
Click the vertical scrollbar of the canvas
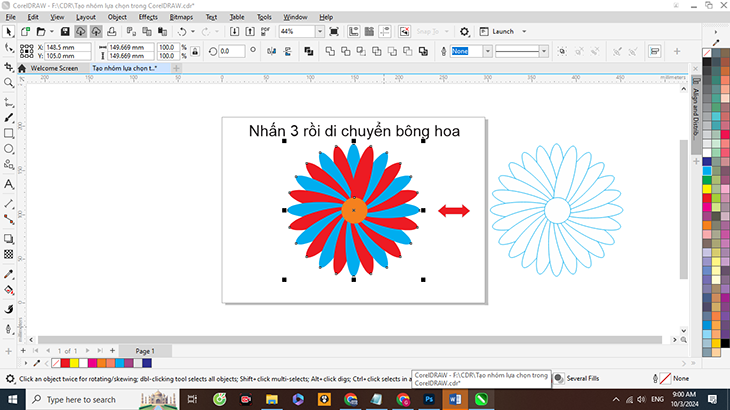[683, 209]
